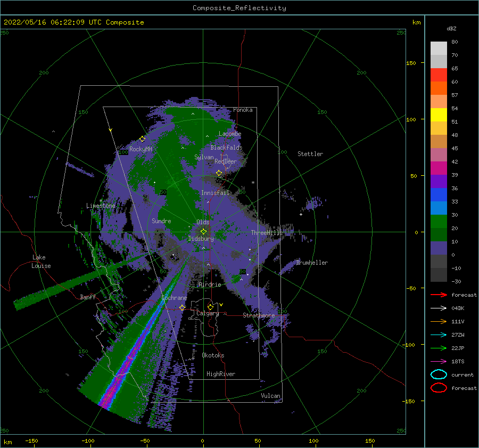Click the Vulcan town label
Screen dimensions: 479x448
[x=270, y=396]
